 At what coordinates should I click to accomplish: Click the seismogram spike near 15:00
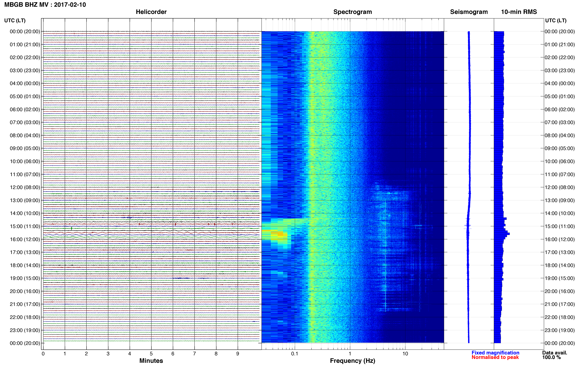pos(467,226)
